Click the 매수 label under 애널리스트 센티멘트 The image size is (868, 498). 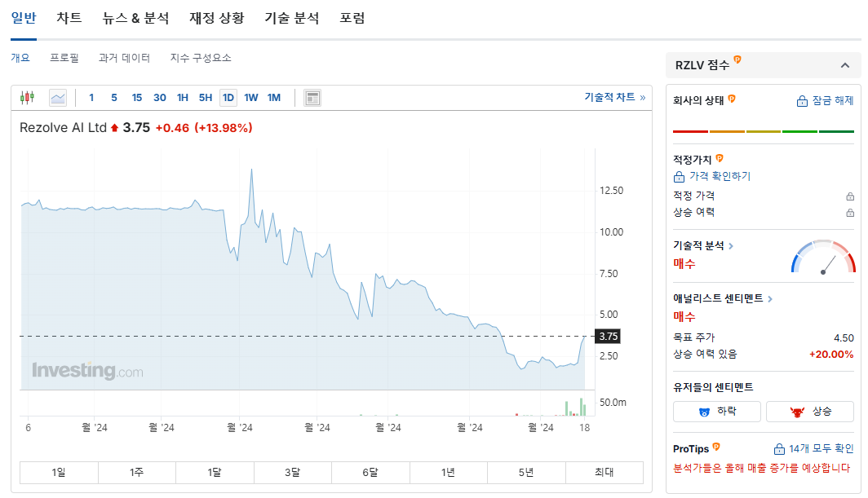pyautogui.click(x=684, y=317)
